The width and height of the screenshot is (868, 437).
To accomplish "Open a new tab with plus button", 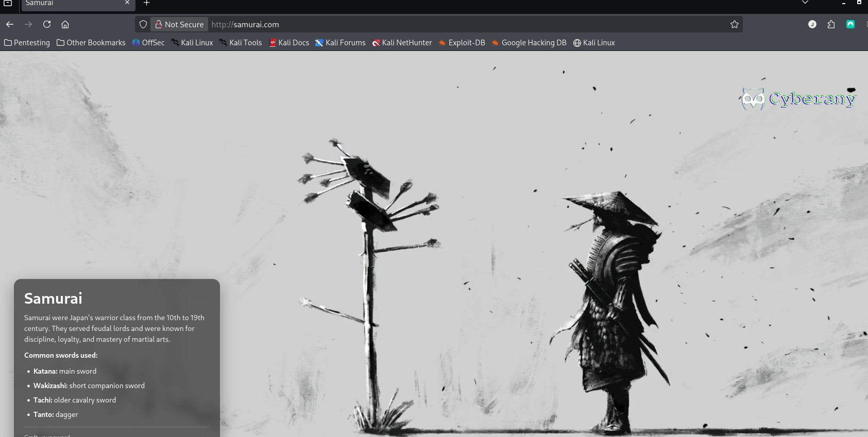I will (146, 3).
